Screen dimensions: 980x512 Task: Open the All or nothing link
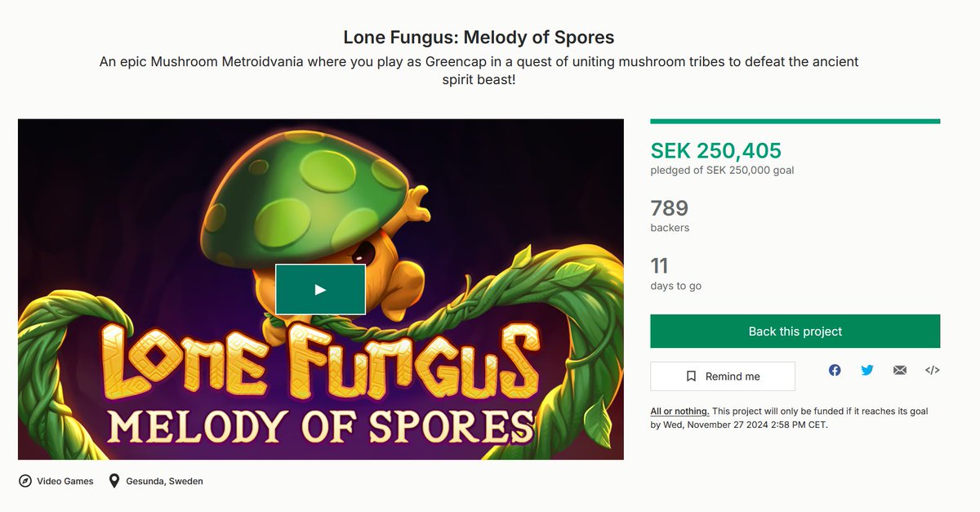click(679, 412)
